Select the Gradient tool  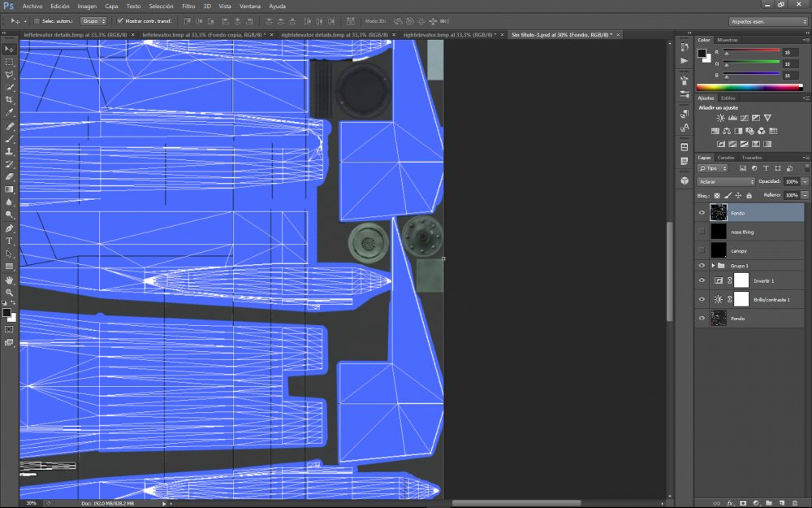coord(9,189)
